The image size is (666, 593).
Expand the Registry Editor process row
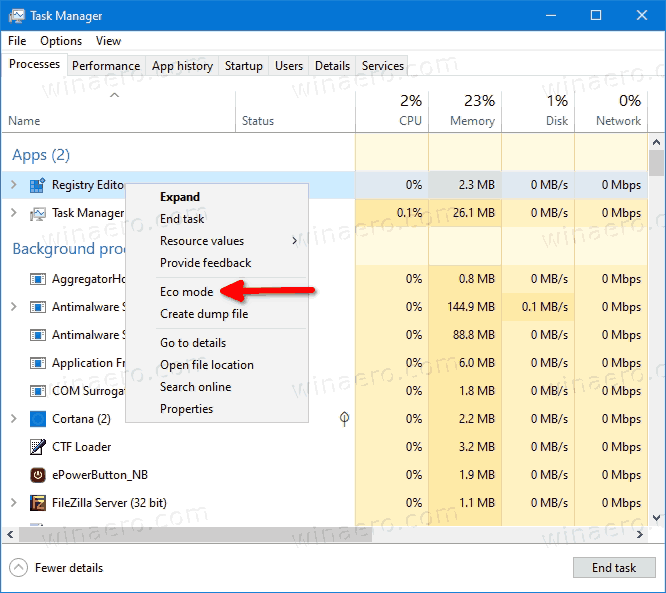point(14,185)
